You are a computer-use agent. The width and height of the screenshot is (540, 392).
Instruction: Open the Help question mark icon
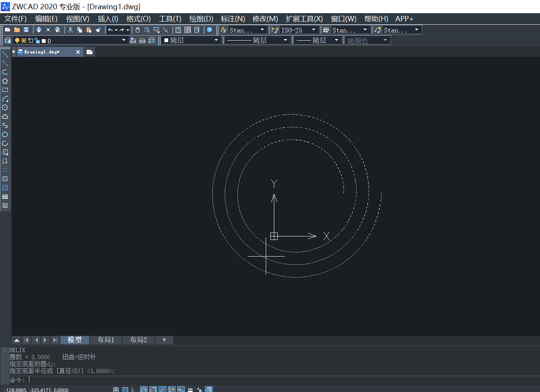210,30
